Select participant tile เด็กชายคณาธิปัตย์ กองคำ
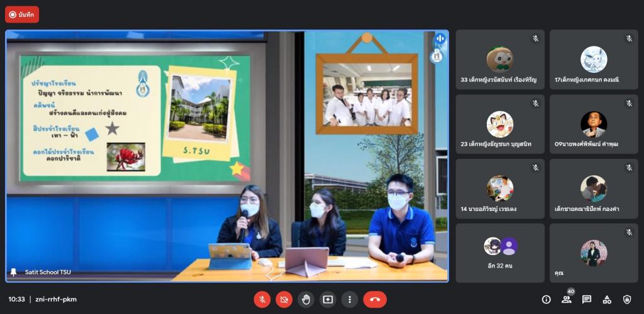This screenshot has height=314, width=644. 594,188
